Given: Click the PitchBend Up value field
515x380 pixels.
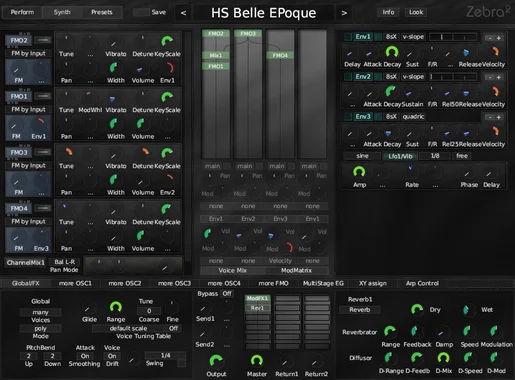Looking at the screenshot, I should 29,356.
